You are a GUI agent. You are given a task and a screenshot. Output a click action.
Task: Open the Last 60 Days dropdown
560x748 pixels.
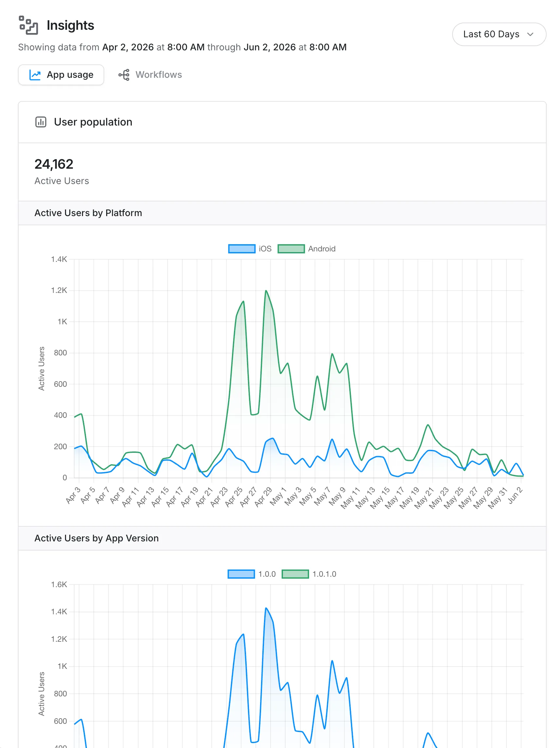[499, 34]
